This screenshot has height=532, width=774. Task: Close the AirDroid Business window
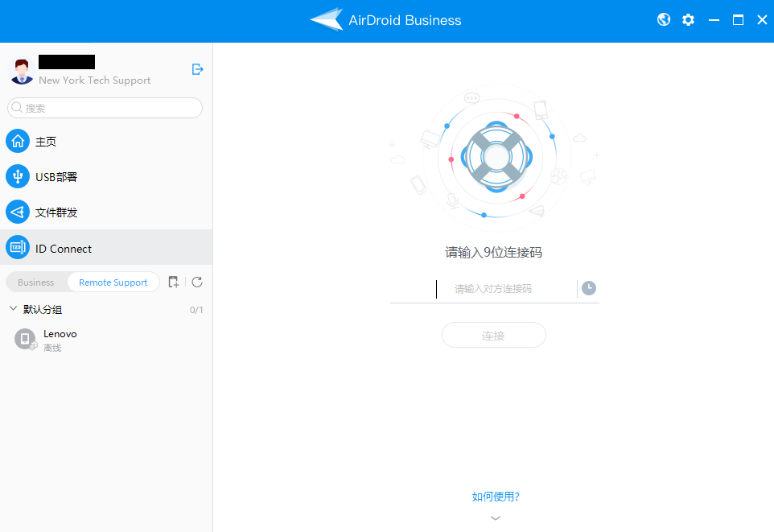pyautogui.click(x=762, y=20)
